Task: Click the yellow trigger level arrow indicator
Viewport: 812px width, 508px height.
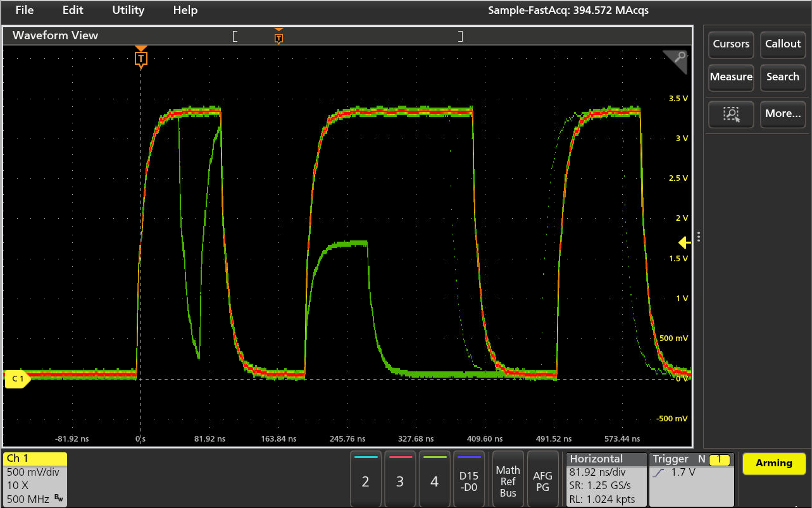Action: pos(684,242)
